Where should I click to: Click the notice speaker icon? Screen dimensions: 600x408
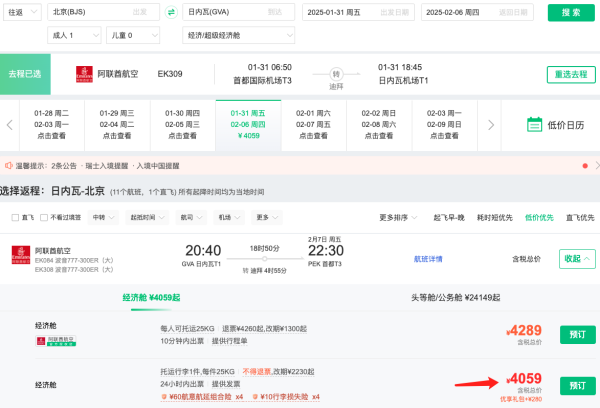tap(8, 166)
